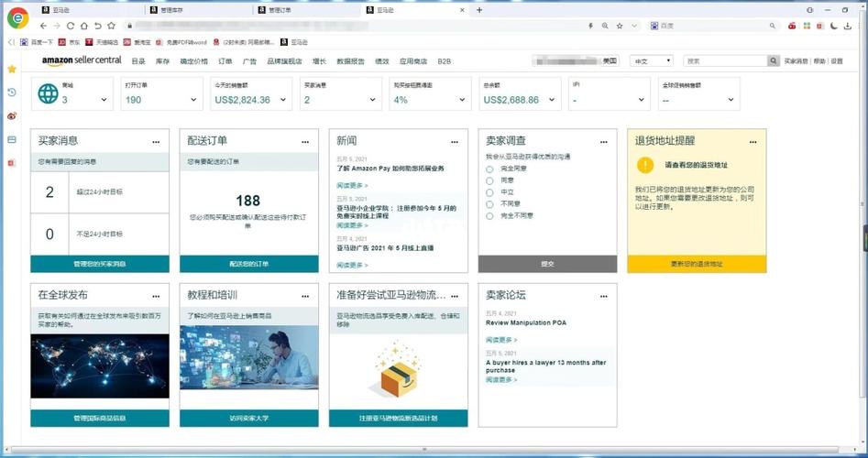Select the 同意 radio option
Image resolution: width=868 pixels, height=458 pixels.
coord(489,180)
